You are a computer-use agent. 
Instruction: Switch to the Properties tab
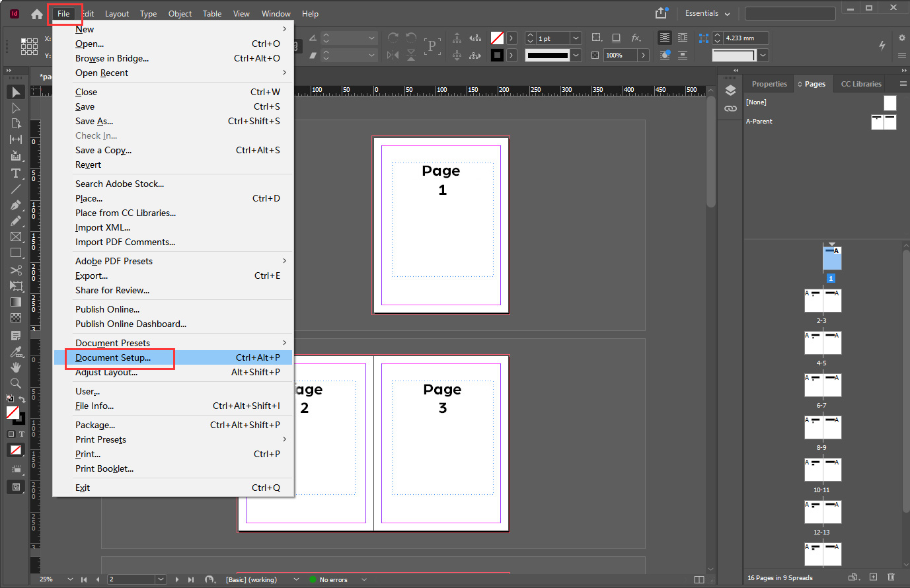769,84
